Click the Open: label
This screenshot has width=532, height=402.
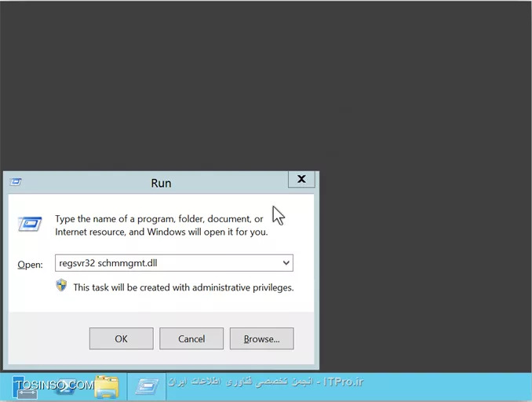point(30,265)
